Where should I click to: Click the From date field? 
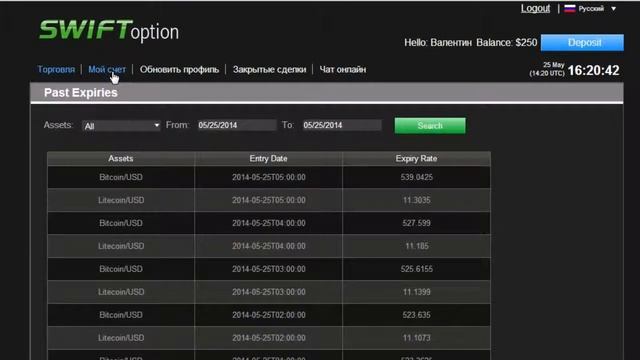coord(237,125)
